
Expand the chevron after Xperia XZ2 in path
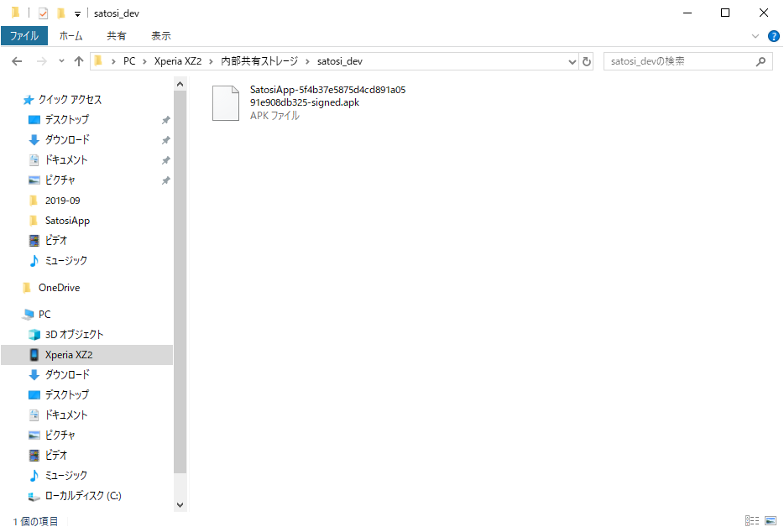[211, 61]
